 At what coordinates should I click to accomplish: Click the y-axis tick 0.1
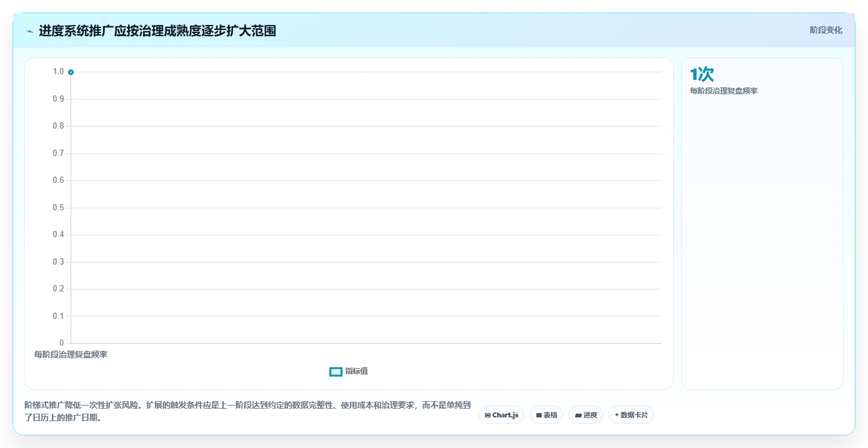point(58,316)
